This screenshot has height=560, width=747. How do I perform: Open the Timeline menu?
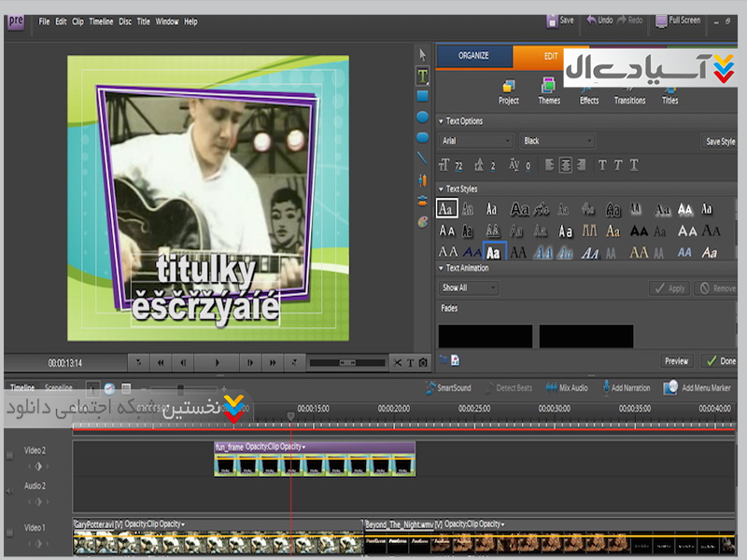(101, 21)
